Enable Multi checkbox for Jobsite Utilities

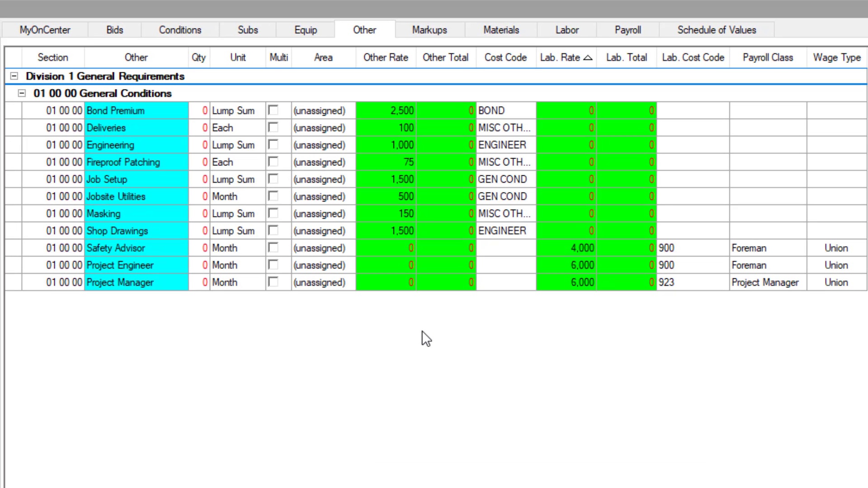273,196
